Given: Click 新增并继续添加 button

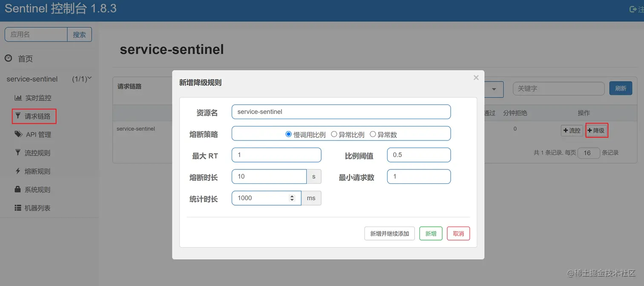Looking at the screenshot, I should click(389, 234).
